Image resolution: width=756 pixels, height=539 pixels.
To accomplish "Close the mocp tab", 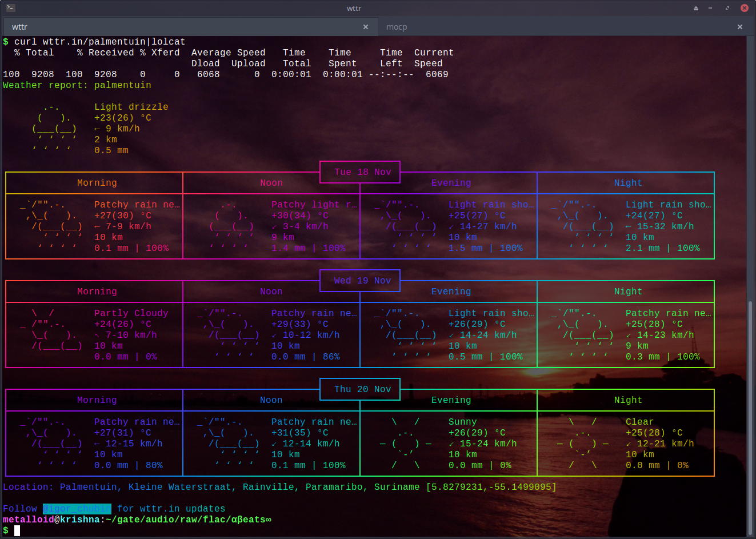I will 739,27.
